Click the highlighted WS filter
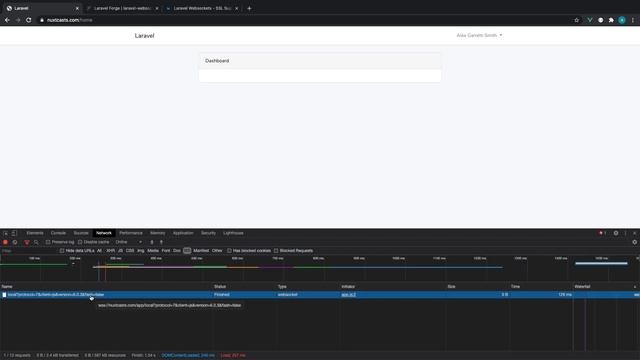The height and width of the screenshot is (360, 640). pyautogui.click(x=187, y=251)
